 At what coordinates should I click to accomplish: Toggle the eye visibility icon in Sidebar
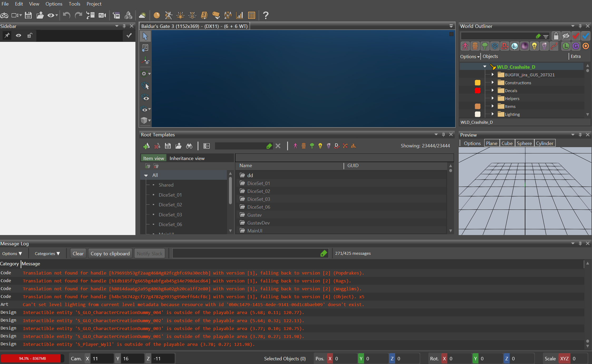click(18, 36)
